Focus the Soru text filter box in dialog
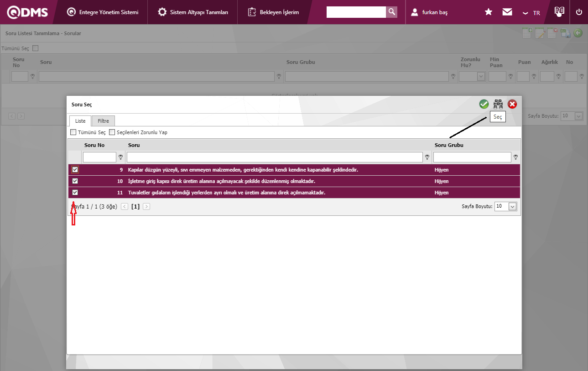The image size is (588, 371). pyautogui.click(x=275, y=157)
